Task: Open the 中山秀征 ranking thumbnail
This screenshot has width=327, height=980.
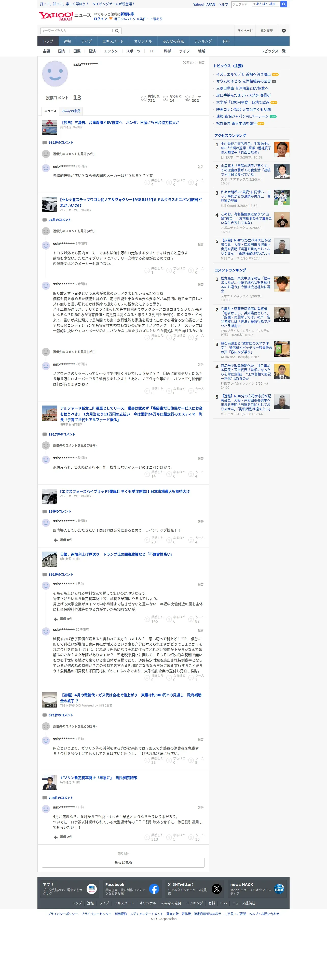Action: click(282, 150)
